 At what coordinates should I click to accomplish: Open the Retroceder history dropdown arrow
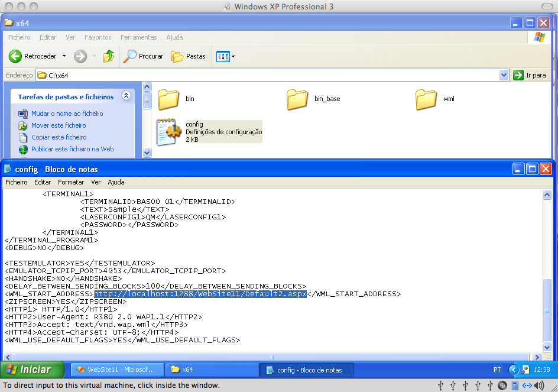point(64,56)
